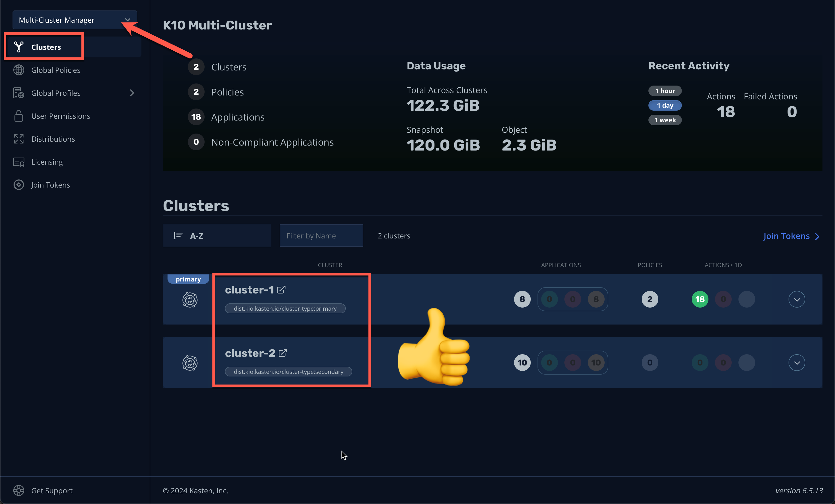The width and height of the screenshot is (835, 504).
Task: Open the cluster-1 name link
Action: pos(249,290)
